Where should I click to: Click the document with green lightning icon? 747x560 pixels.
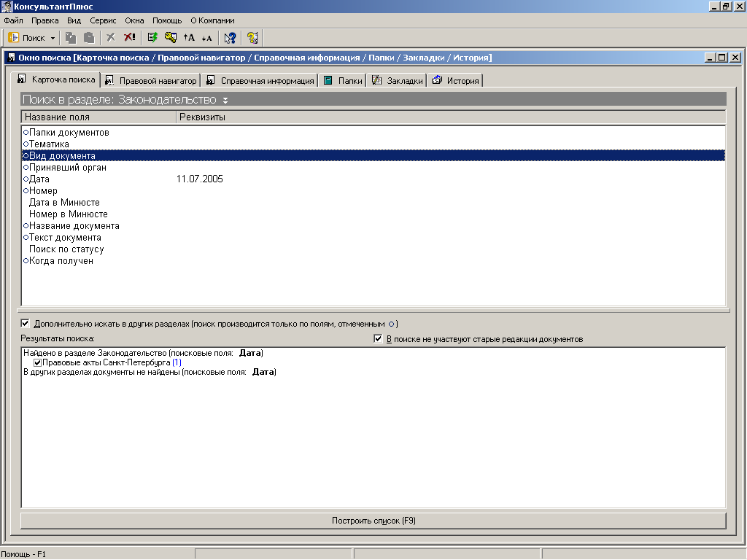[x=152, y=38]
